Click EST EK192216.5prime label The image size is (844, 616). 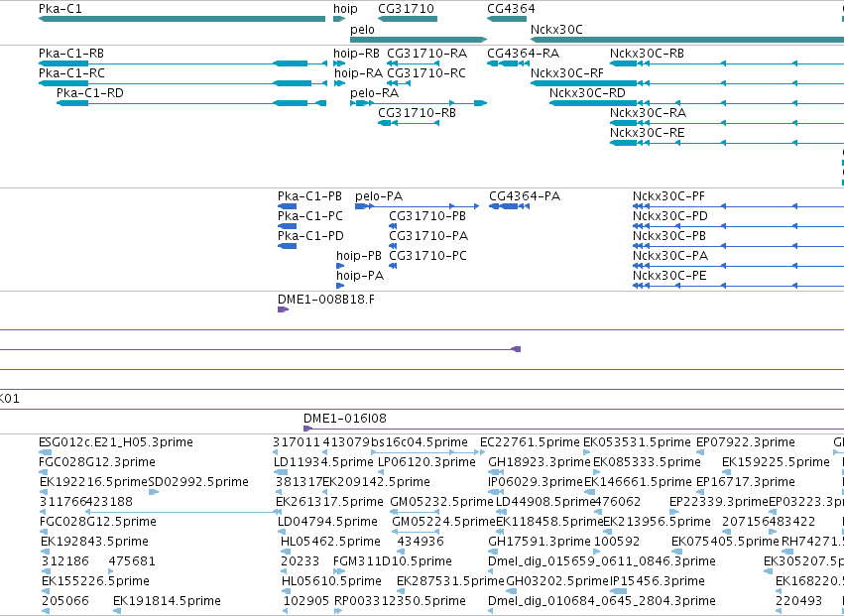point(93,482)
